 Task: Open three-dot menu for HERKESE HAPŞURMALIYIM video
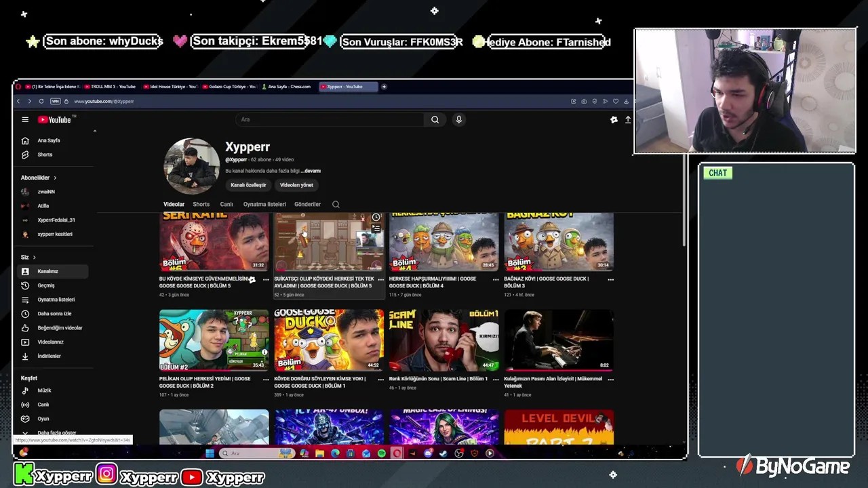[x=496, y=279]
